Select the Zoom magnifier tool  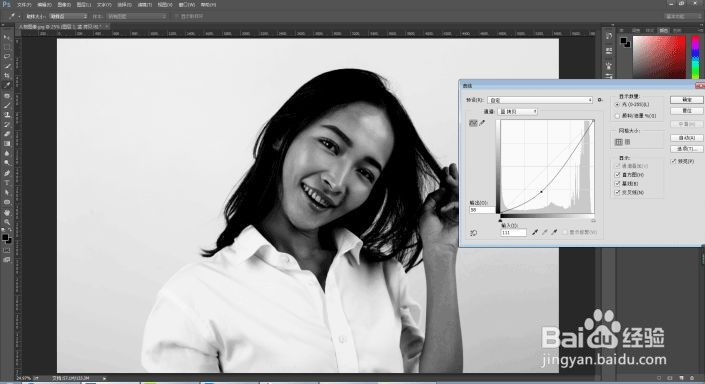[7, 222]
